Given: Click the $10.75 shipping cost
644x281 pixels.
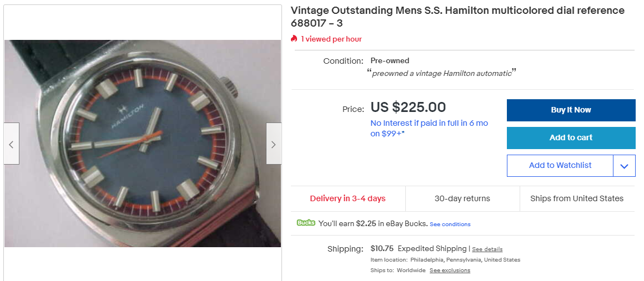Looking at the screenshot, I should pos(382,248).
